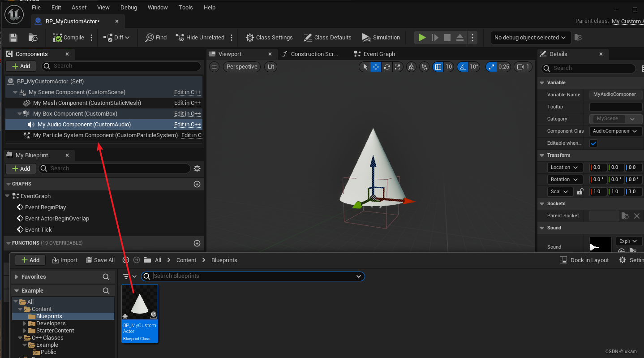The height and width of the screenshot is (358, 644).
Task: Open Lit view mode menu
Action: 270,67
